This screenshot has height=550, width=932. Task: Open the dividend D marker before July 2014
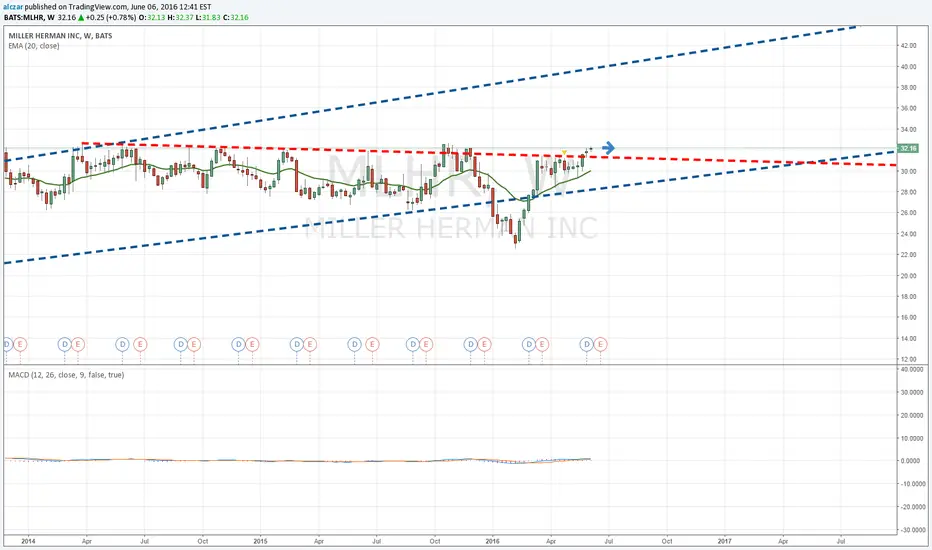tap(122, 344)
